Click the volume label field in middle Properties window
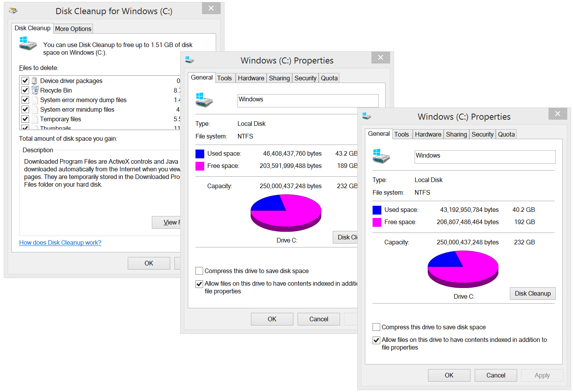The image size is (573, 392). coord(308,101)
